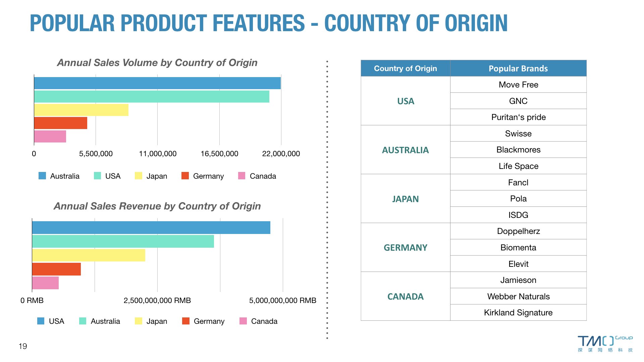Select the pink bar in sales revenue chart
Image resolution: width=644 pixels, height=362 pixels.
(45, 283)
